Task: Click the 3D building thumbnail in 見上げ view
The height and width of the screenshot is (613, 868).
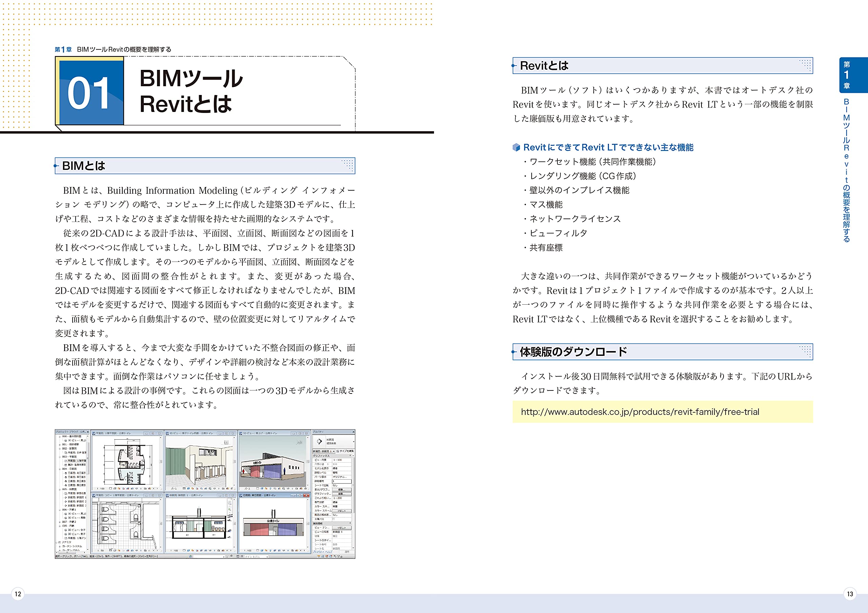Action: tap(273, 467)
